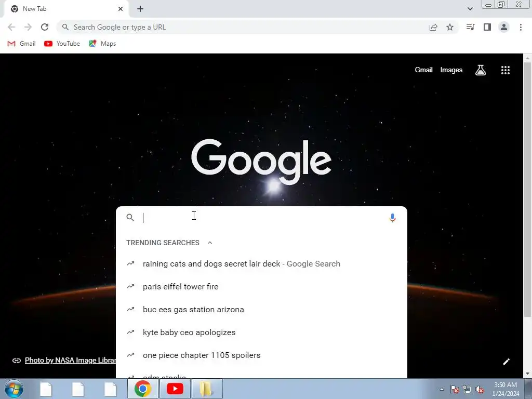Open the Windows Start menu
The width and height of the screenshot is (532, 399).
tap(14, 389)
